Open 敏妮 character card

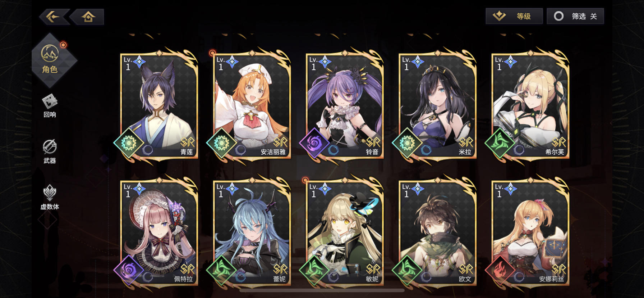click(345, 233)
